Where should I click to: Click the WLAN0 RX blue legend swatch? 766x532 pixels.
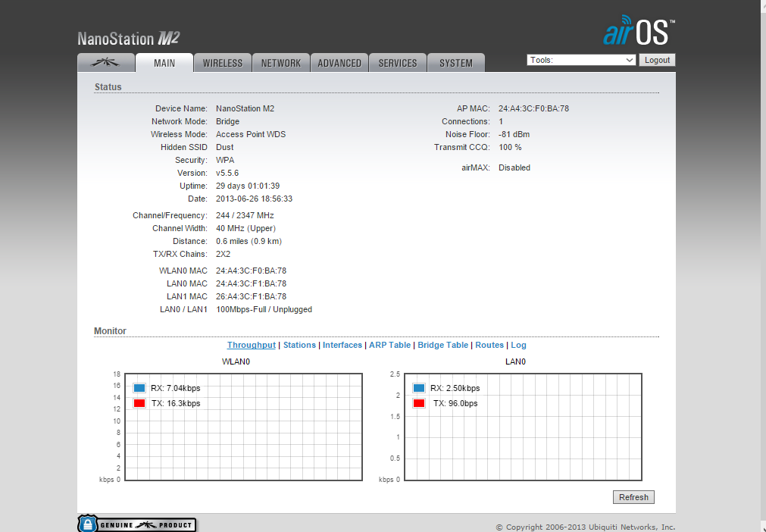(x=139, y=388)
